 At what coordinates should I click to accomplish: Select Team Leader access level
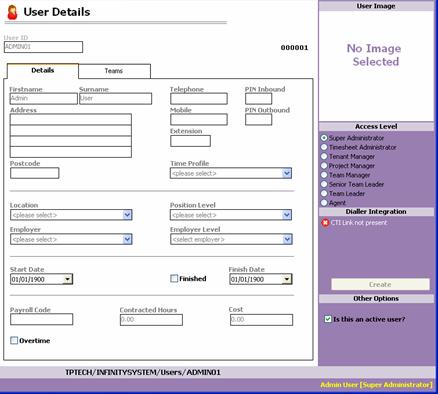(324, 193)
